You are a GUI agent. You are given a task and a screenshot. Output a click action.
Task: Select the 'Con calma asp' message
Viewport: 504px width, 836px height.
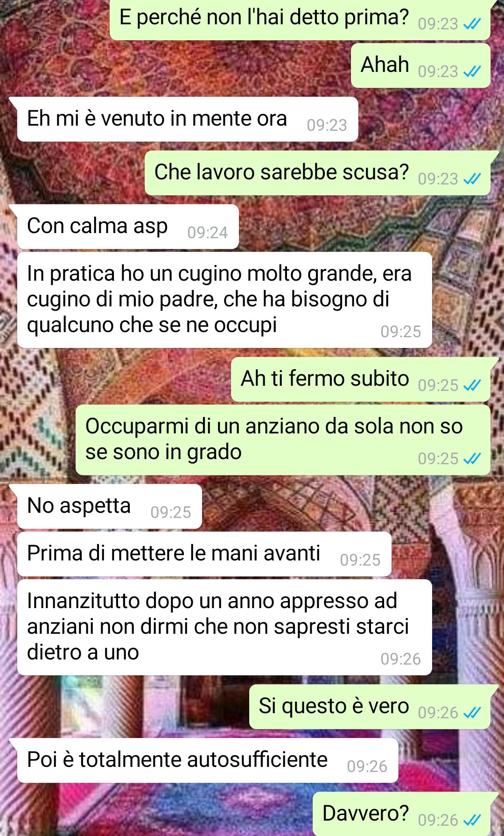tap(128, 227)
